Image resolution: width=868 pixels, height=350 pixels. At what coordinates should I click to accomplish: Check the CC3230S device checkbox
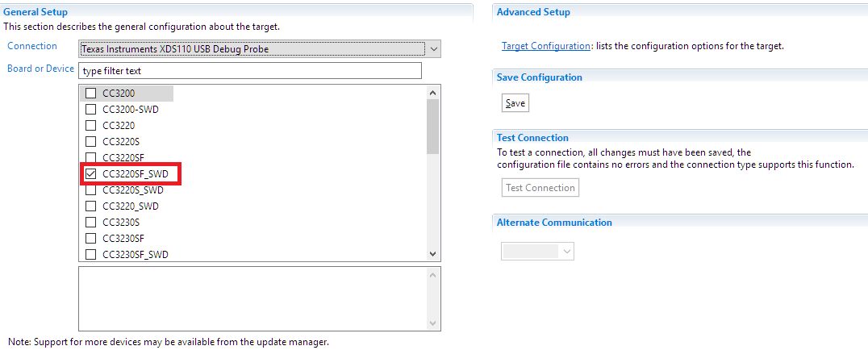pyautogui.click(x=91, y=222)
